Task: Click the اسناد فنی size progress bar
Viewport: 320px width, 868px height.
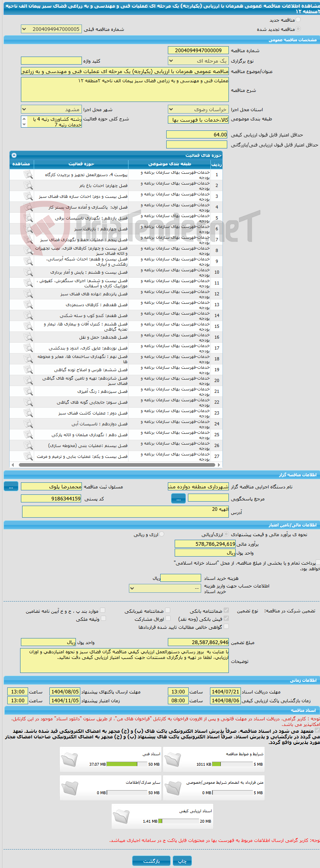Action: [x=127, y=764]
